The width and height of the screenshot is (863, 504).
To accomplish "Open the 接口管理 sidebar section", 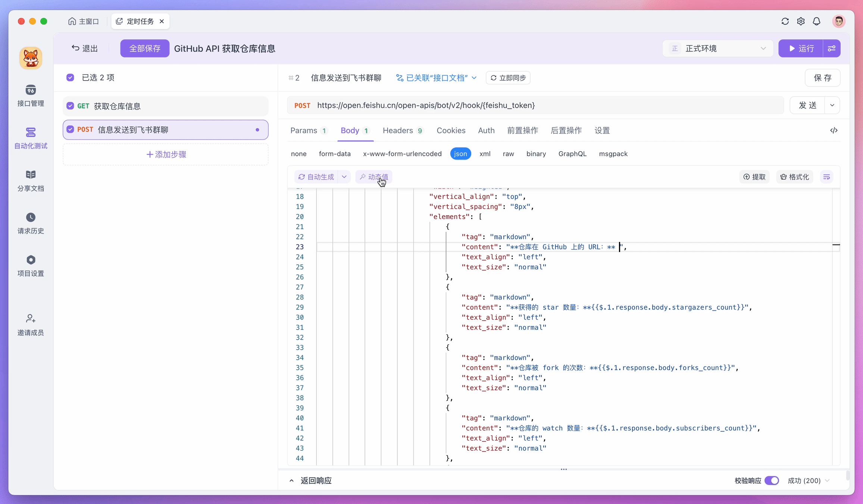I will (31, 96).
